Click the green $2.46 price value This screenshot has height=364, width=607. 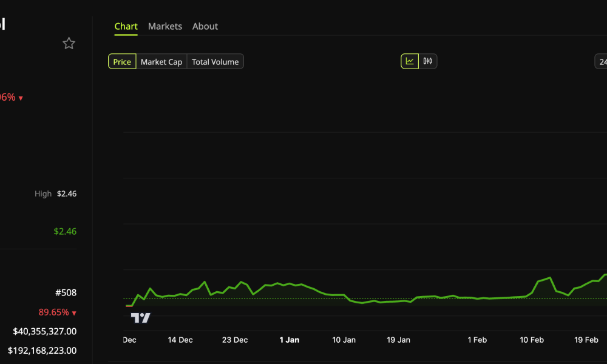[x=65, y=231]
